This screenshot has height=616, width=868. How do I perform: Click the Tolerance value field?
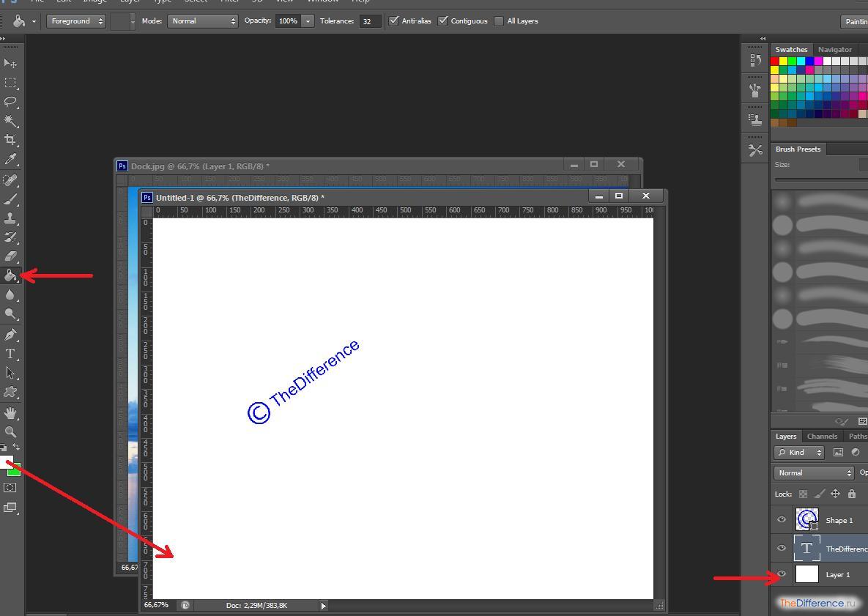pos(370,21)
